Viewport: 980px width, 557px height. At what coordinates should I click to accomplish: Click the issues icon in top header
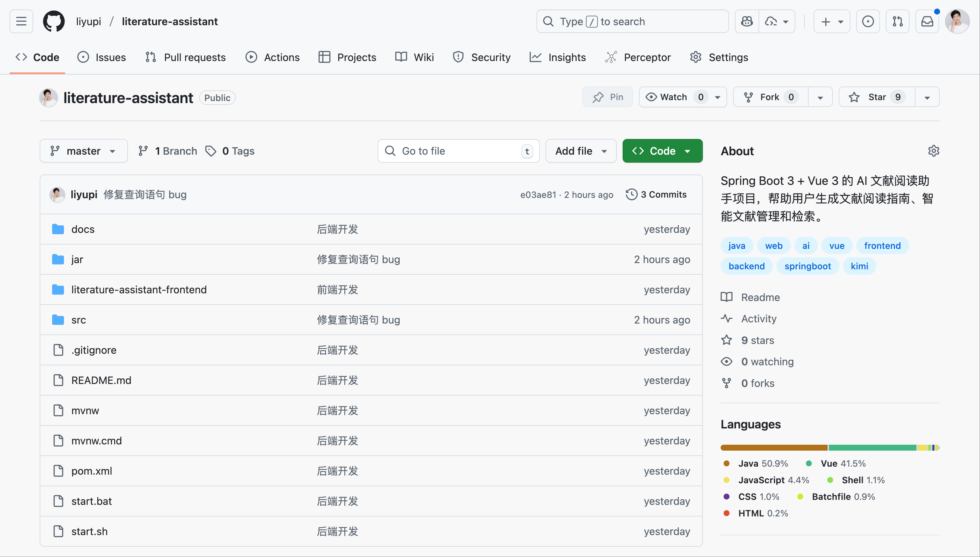pos(867,21)
